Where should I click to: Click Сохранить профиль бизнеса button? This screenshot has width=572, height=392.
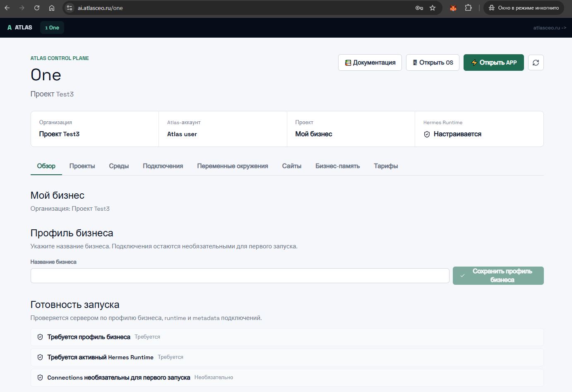(x=498, y=276)
